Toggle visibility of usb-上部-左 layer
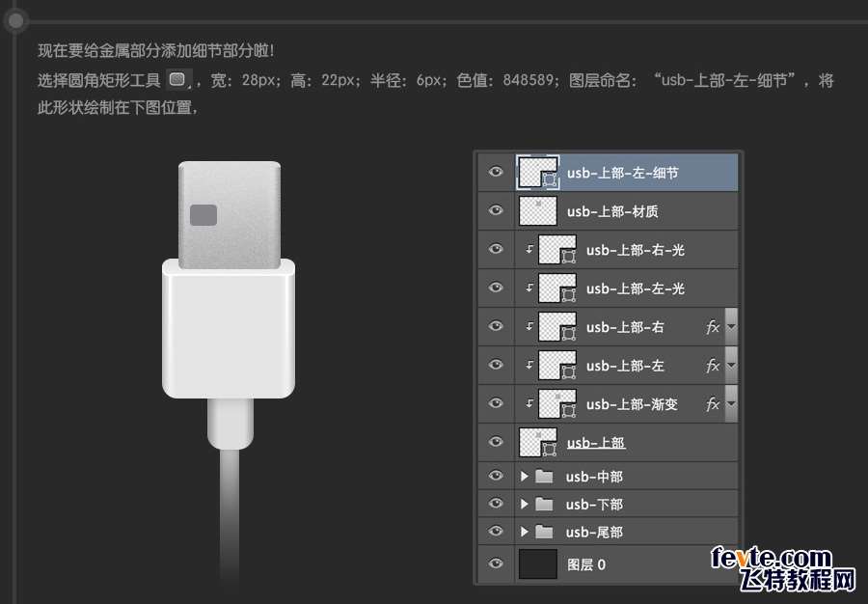This screenshot has height=604, width=868. (496, 365)
